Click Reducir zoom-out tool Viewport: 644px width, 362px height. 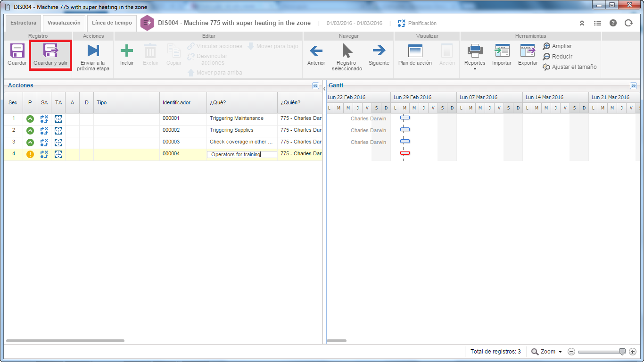pos(557,57)
